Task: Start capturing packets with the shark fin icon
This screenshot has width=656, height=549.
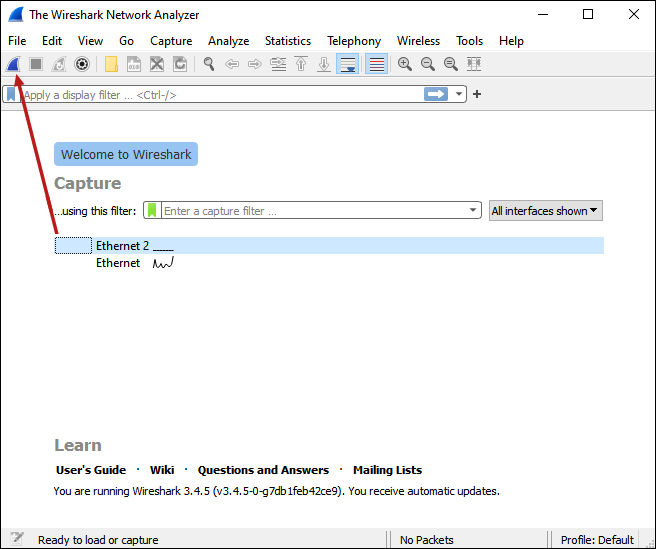Action: pyautogui.click(x=13, y=64)
